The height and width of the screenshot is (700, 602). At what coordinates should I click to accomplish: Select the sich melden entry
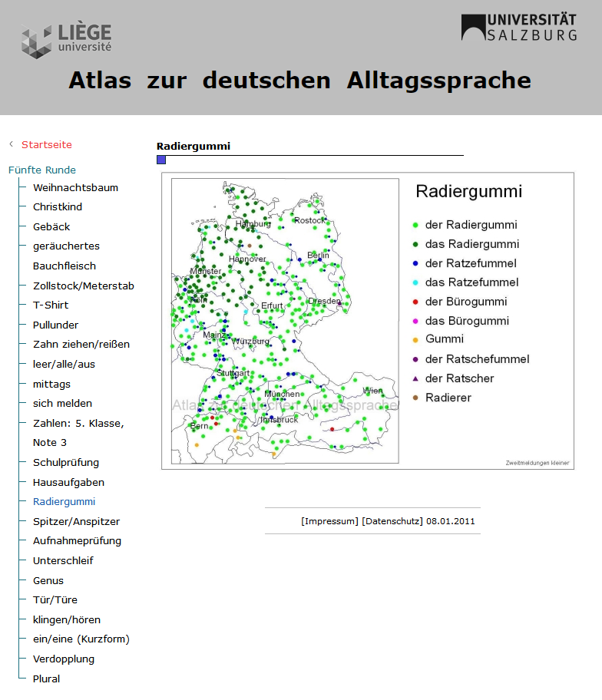point(62,403)
